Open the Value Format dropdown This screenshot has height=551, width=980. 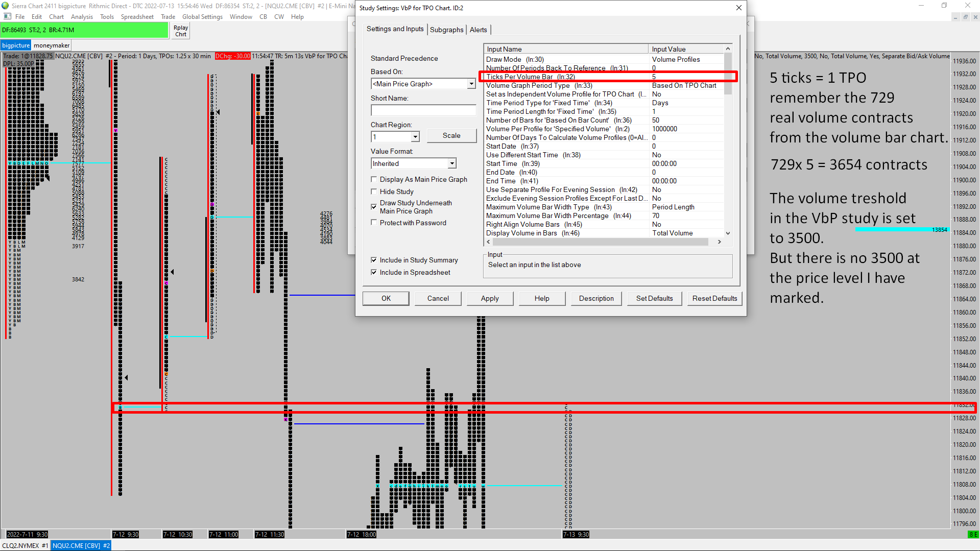pos(451,163)
